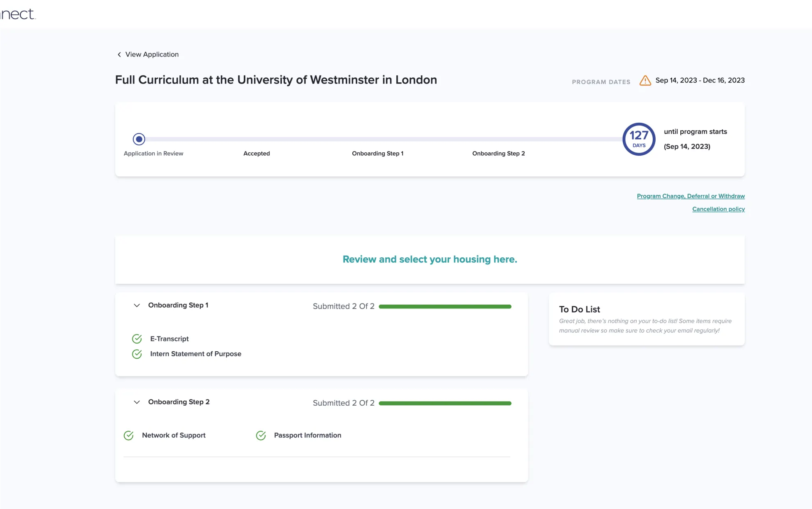Image resolution: width=812 pixels, height=509 pixels.
Task: Click Review and select your housing here
Action: 430,259
